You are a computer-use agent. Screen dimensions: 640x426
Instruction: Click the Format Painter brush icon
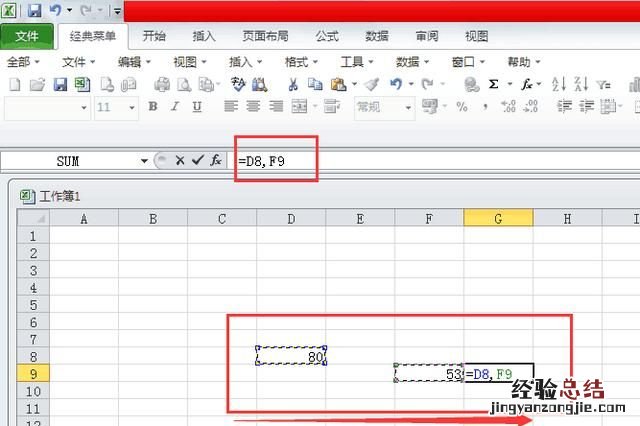(371, 85)
